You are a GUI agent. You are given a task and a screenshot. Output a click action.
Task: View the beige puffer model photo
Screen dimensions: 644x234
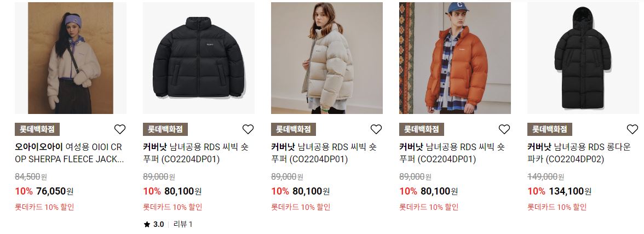(x=327, y=58)
